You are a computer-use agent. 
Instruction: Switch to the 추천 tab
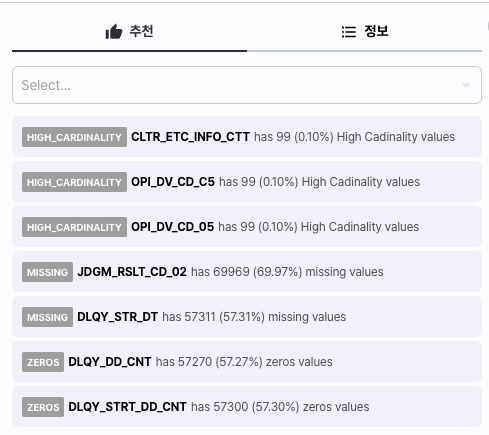click(129, 32)
